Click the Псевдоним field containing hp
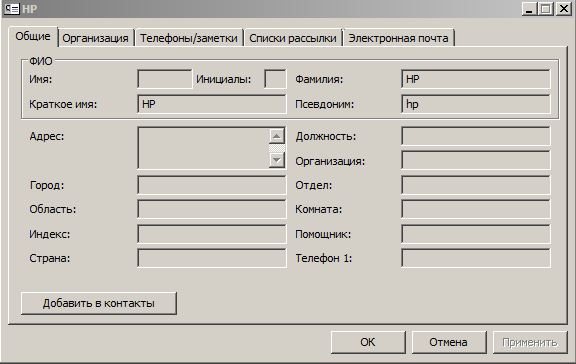The image size is (576, 364). (x=476, y=104)
